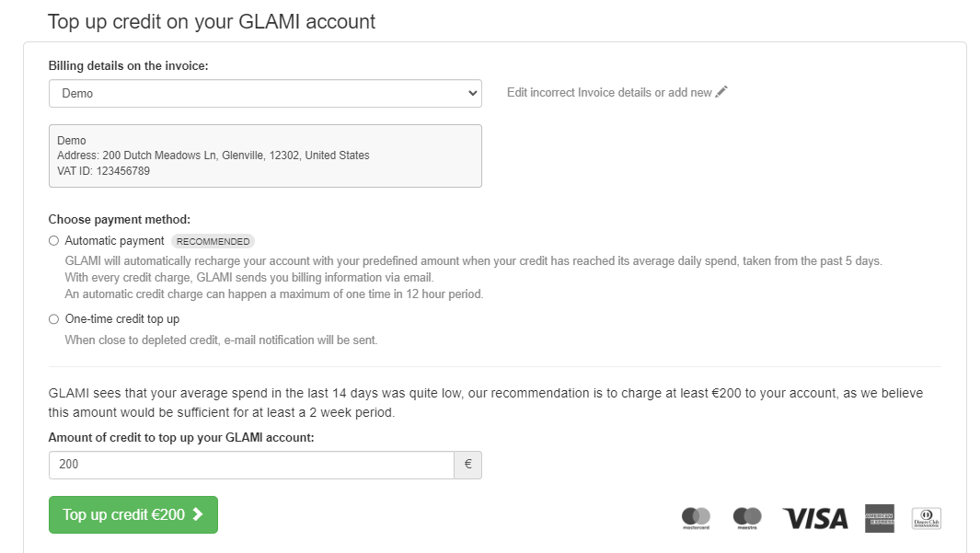
Task: Click the Diners Club International logo
Action: point(926,518)
